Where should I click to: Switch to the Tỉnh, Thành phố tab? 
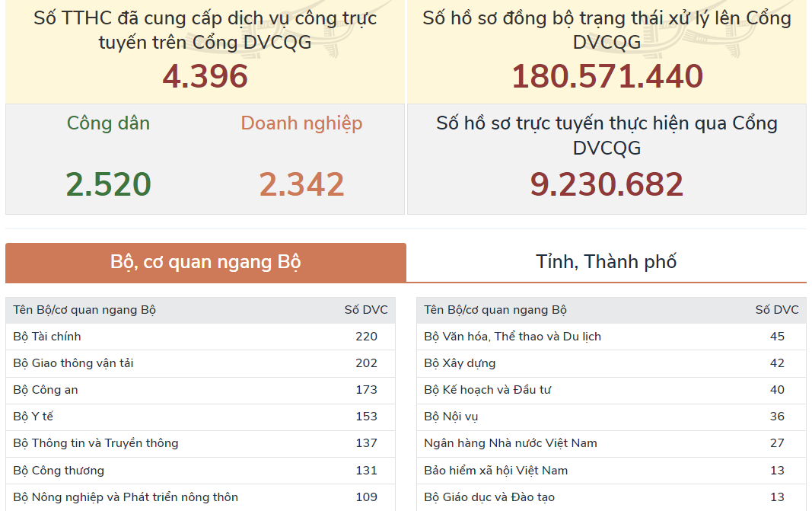[607, 261]
